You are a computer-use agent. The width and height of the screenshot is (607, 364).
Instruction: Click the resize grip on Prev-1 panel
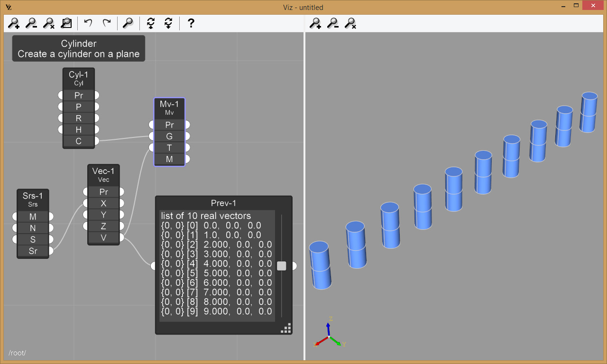pos(286,328)
